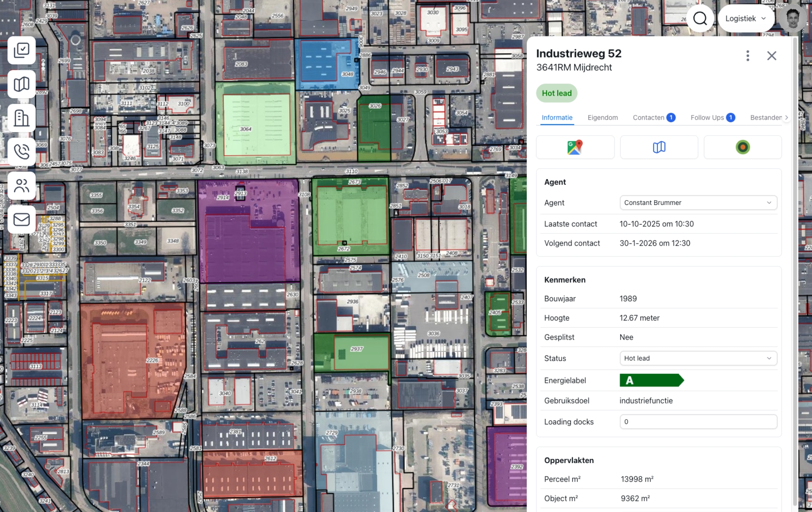The width and height of the screenshot is (812, 512).
Task: Open the Logistiek dropdown
Action: point(746,18)
